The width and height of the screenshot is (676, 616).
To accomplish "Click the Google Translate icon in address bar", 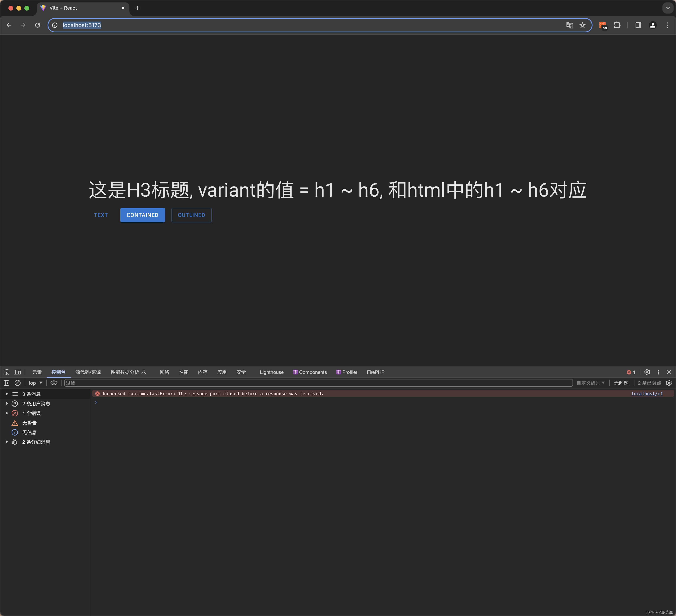I will click(x=569, y=25).
